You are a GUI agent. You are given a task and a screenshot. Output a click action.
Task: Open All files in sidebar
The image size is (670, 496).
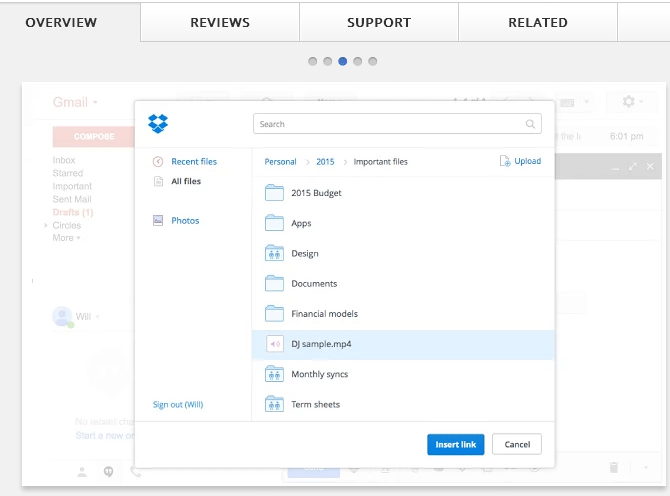coord(186,181)
